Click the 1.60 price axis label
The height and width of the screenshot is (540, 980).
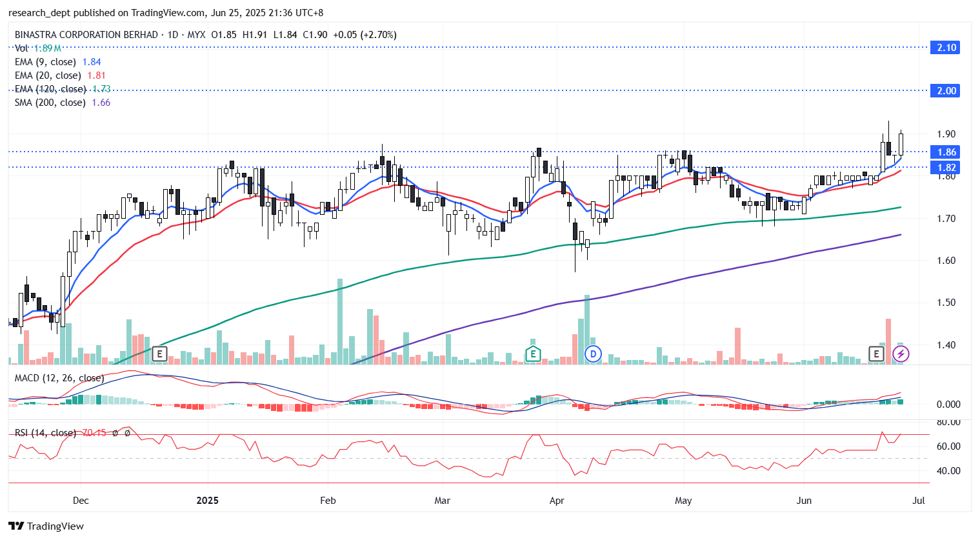[x=946, y=261]
